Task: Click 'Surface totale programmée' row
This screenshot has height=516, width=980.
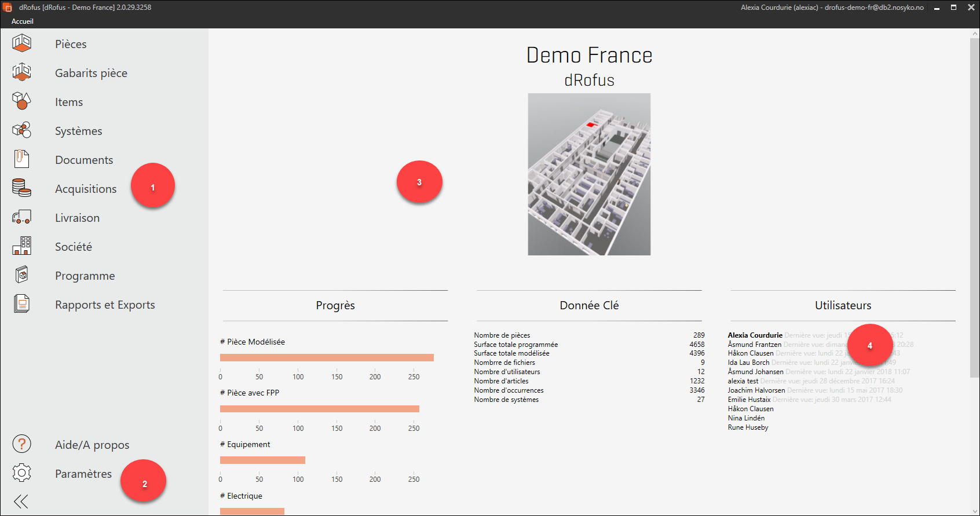Action: (x=589, y=345)
